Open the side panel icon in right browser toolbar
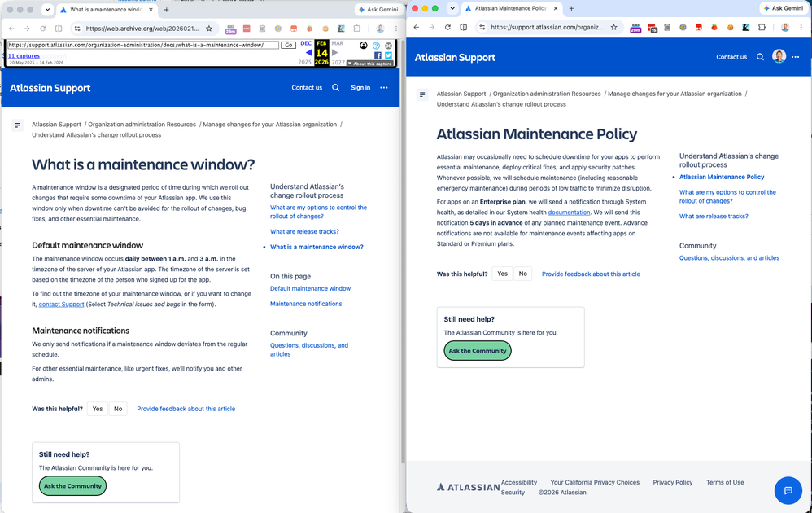 click(x=464, y=28)
